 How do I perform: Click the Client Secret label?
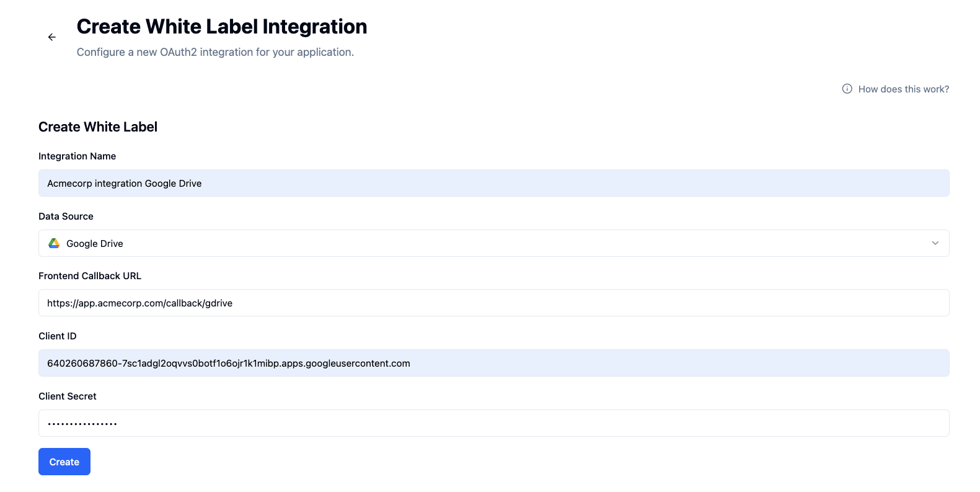68,396
